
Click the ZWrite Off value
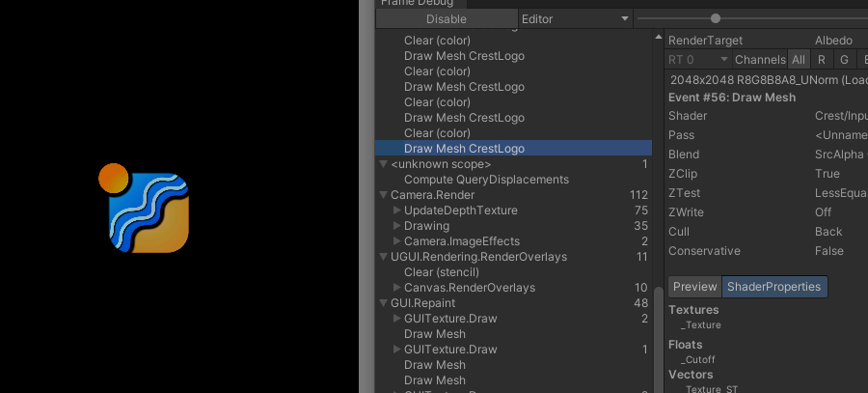(823, 212)
